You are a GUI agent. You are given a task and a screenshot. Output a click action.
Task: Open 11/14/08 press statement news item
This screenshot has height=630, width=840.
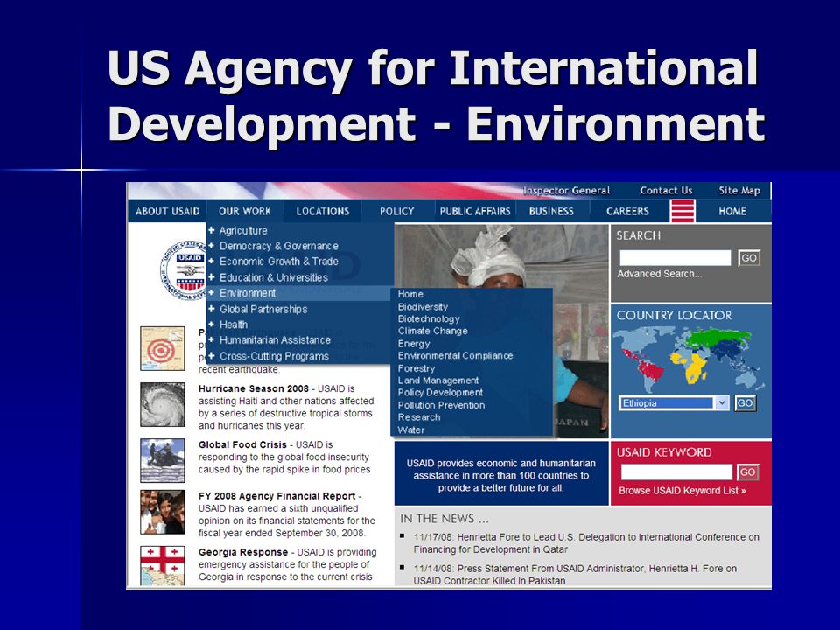click(x=575, y=574)
